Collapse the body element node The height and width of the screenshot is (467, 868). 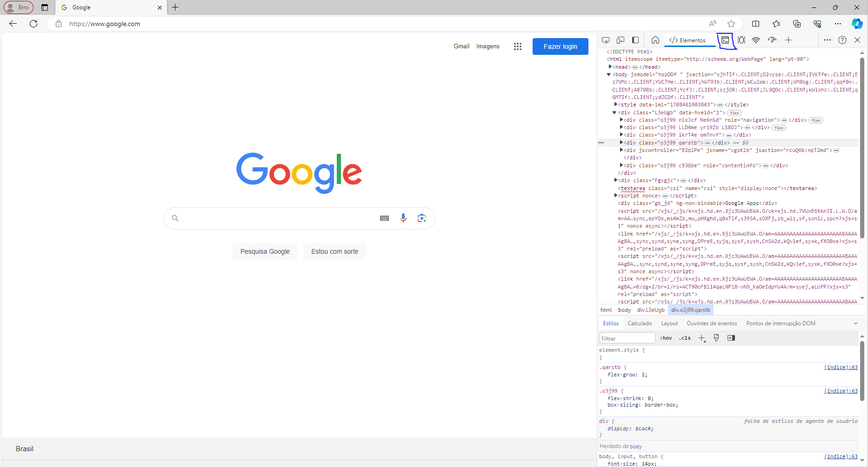[608, 74]
